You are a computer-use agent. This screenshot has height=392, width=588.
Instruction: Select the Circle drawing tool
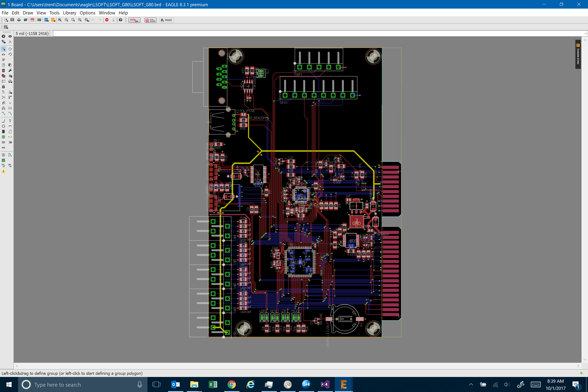click(x=3, y=126)
